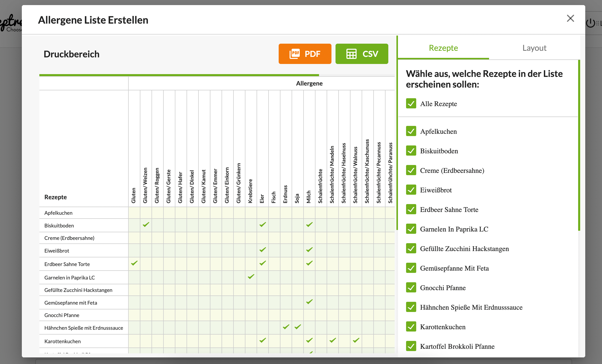602x364 pixels.
Task: Select the Rezepte tab
Action: point(443,48)
